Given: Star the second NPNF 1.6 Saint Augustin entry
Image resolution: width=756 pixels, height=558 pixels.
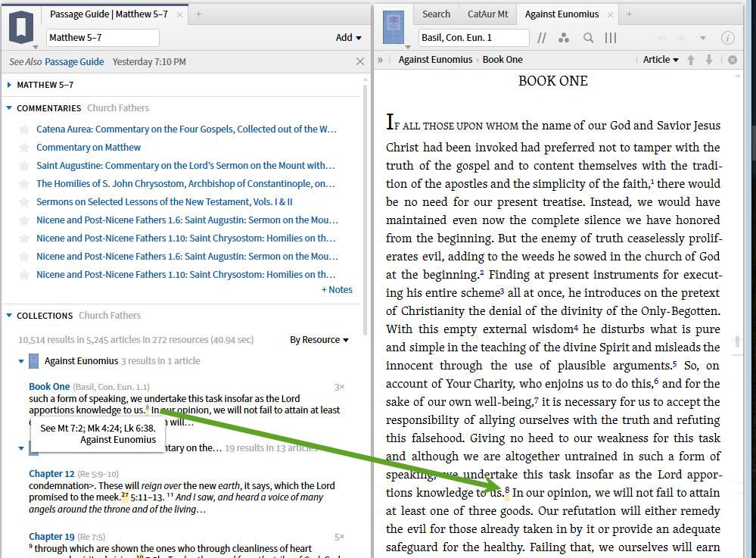Looking at the screenshot, I should [x=23, y=257].
